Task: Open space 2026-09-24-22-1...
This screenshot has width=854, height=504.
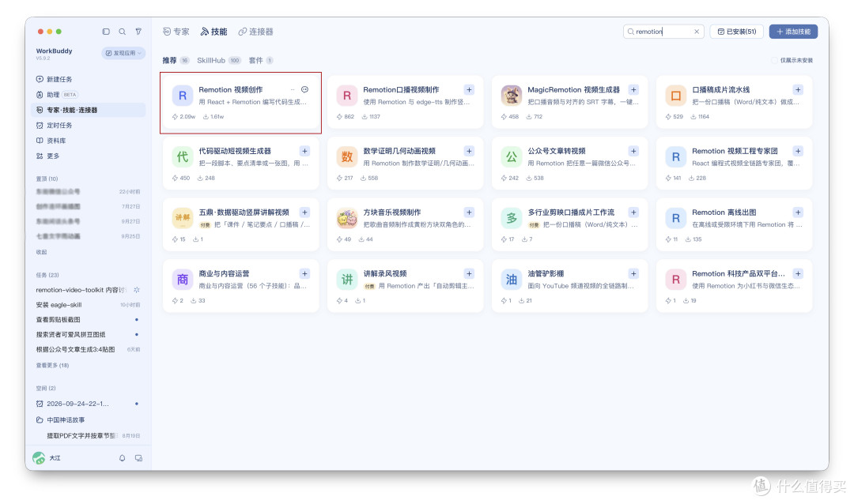Action: tap(89, 404)
